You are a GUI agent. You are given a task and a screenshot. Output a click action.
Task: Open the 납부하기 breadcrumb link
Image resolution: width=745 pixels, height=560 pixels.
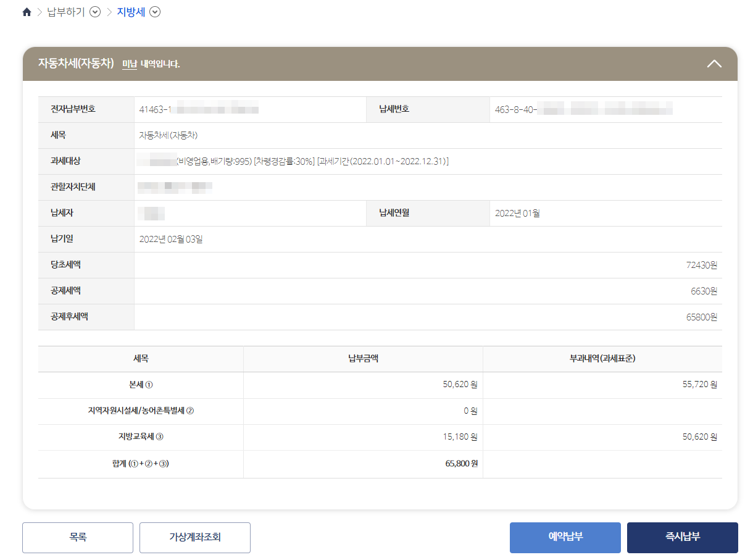[66, 12]
